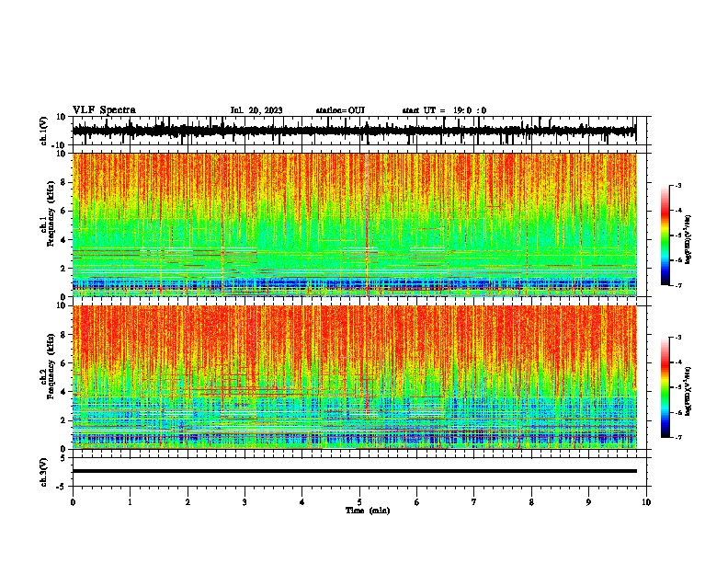Click the ch.2 spectrogram "4" kHz tick label
The width and height of the screenshot is (728, 563).
[63, 392]
